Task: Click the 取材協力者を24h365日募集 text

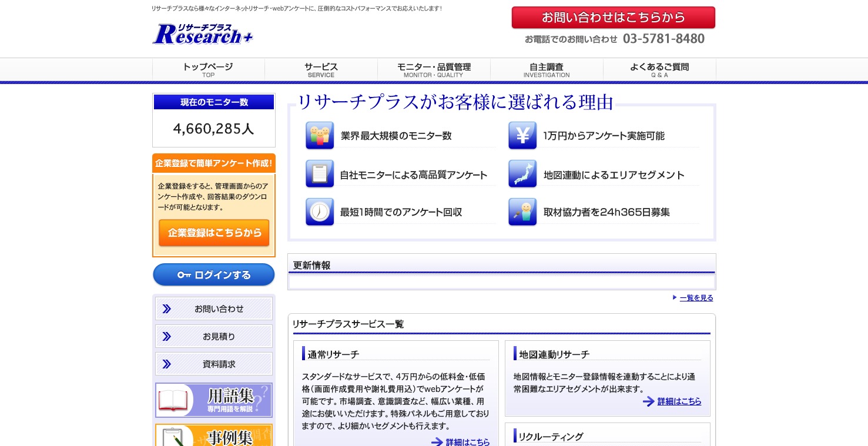Action: tap(606, 212)
